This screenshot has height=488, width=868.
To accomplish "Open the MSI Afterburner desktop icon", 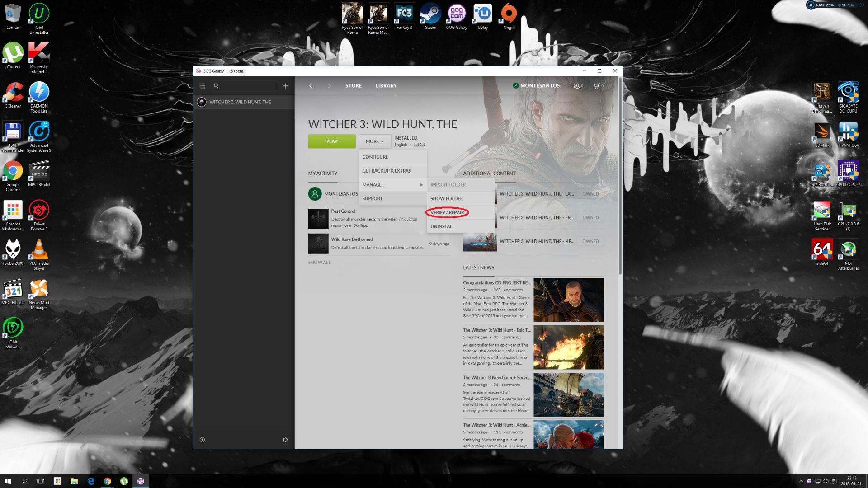I will [x=848, y=255].
